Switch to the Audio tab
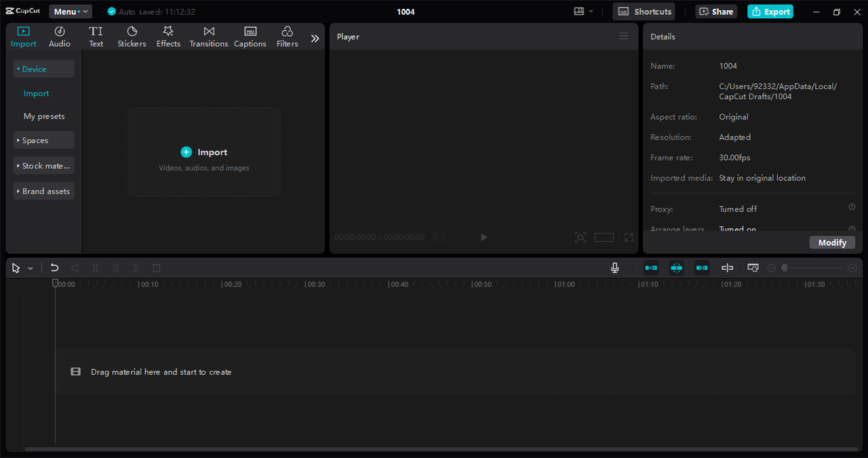 [x=60, y=37]
